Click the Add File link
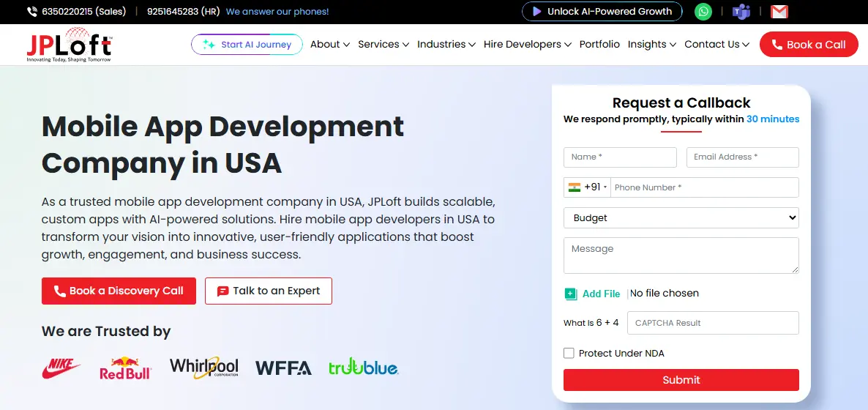The height and width of the screenshot is (410, 868). [x=601, y=294]
